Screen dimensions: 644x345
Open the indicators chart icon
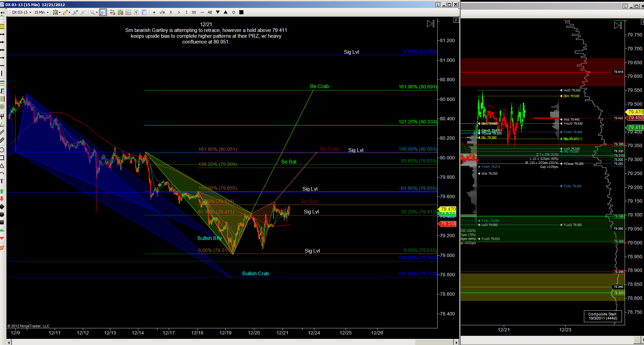(128, 12)
